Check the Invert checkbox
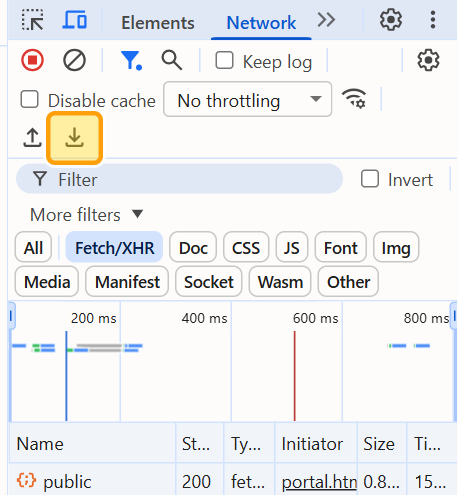 tap(370, 179)
